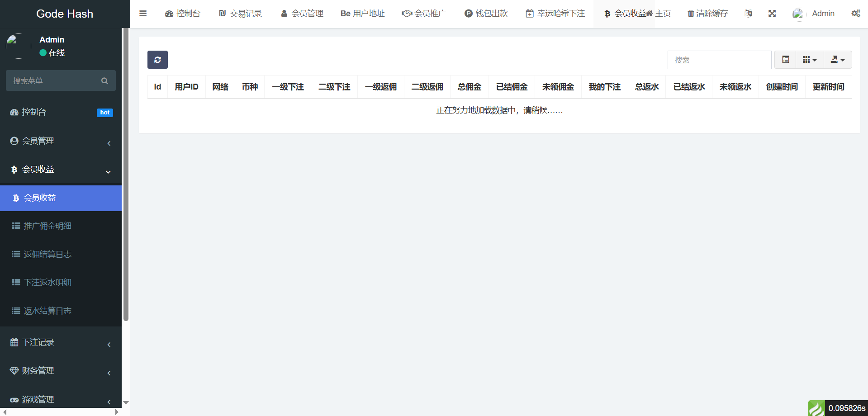Sort by the 已结佣金 column header
The height and width of the screenshot is (416, 868).
pos(512,87)
